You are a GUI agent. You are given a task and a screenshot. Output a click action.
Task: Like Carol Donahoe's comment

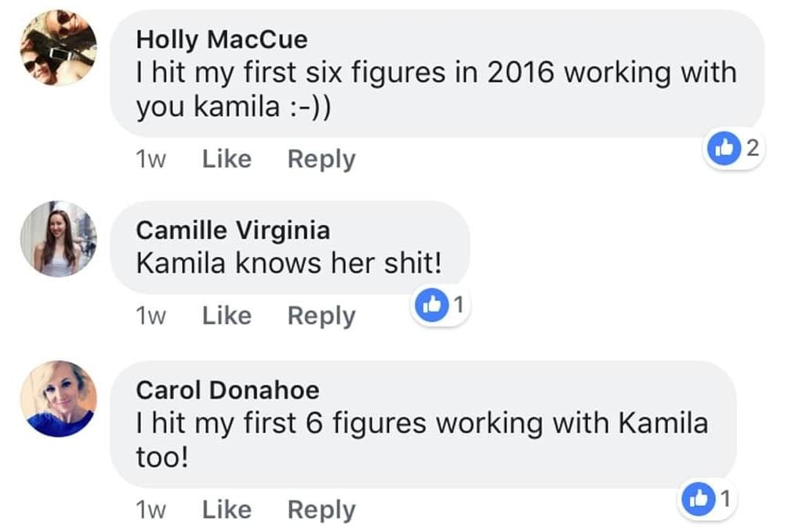coord(227,510)
